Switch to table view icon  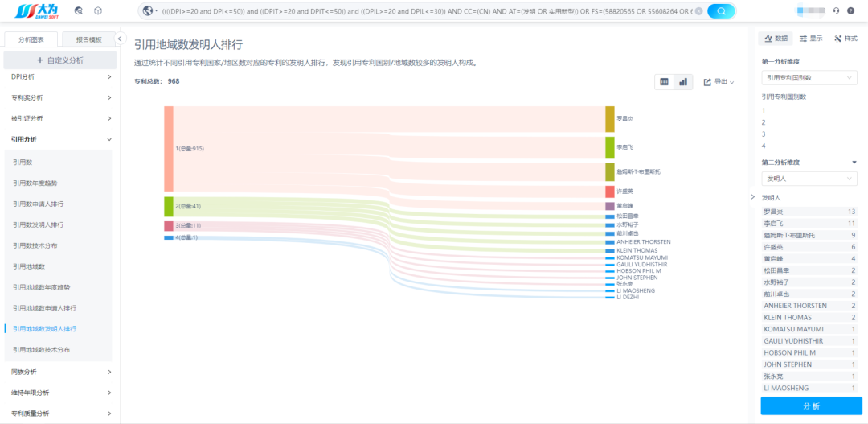tap(665, 82)
